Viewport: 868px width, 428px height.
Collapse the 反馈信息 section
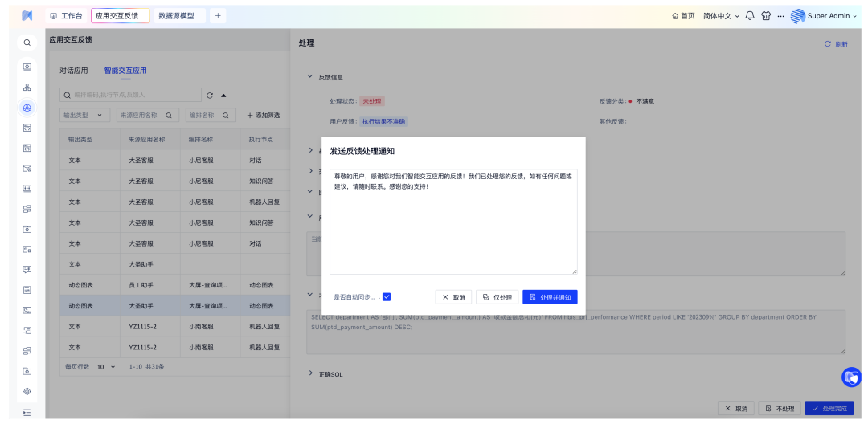[311, 77]
